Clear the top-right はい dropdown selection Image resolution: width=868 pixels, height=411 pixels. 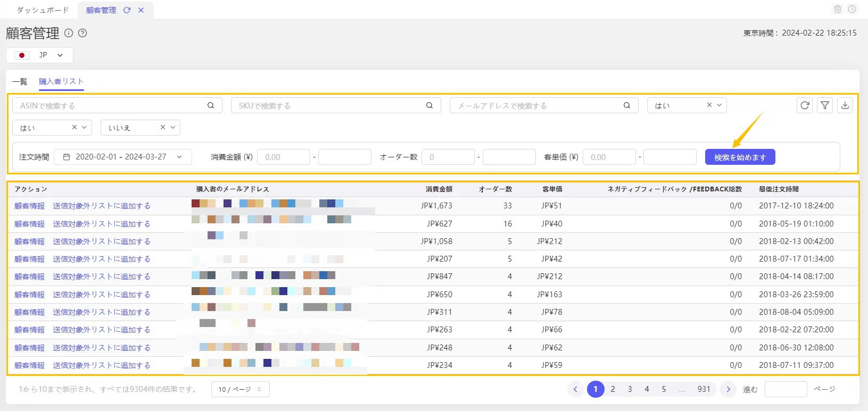coord(709,105)
